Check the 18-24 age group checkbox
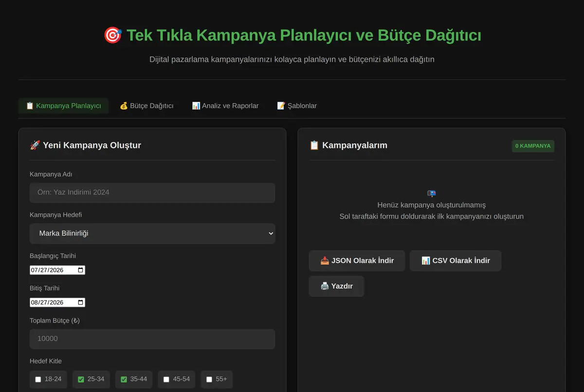The height and width of the screenshot is (392, 584). point(38,379)
